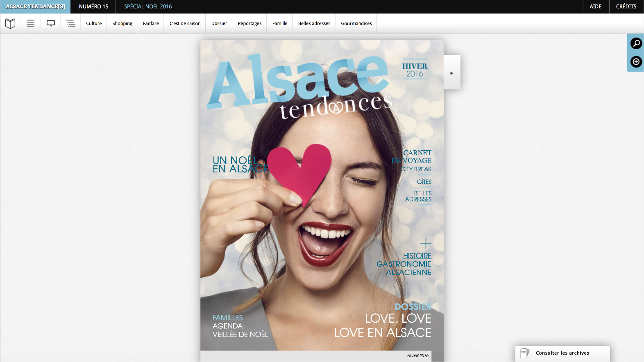The image size is (644, 362).
Task: Show the indented table of contents icon
Action: pyautogui.click(x=71, y=23)
